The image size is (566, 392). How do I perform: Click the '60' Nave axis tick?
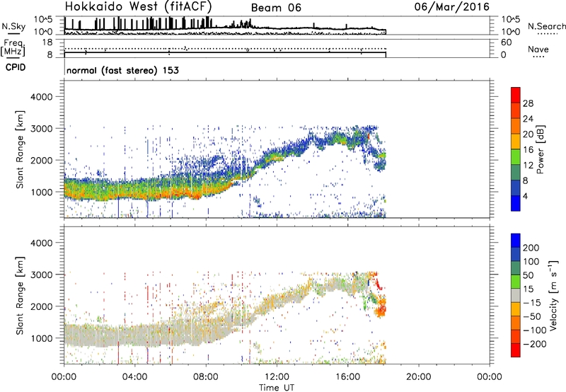(506, 42)
